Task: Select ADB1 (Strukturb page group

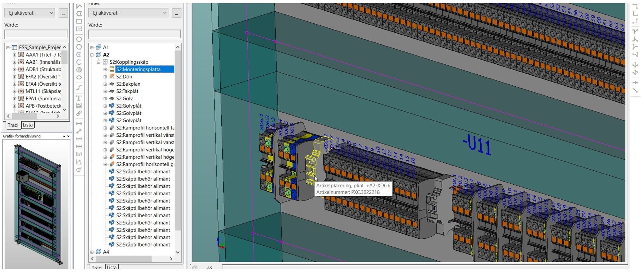Action: pyautogui.click(x=43, y=70)
